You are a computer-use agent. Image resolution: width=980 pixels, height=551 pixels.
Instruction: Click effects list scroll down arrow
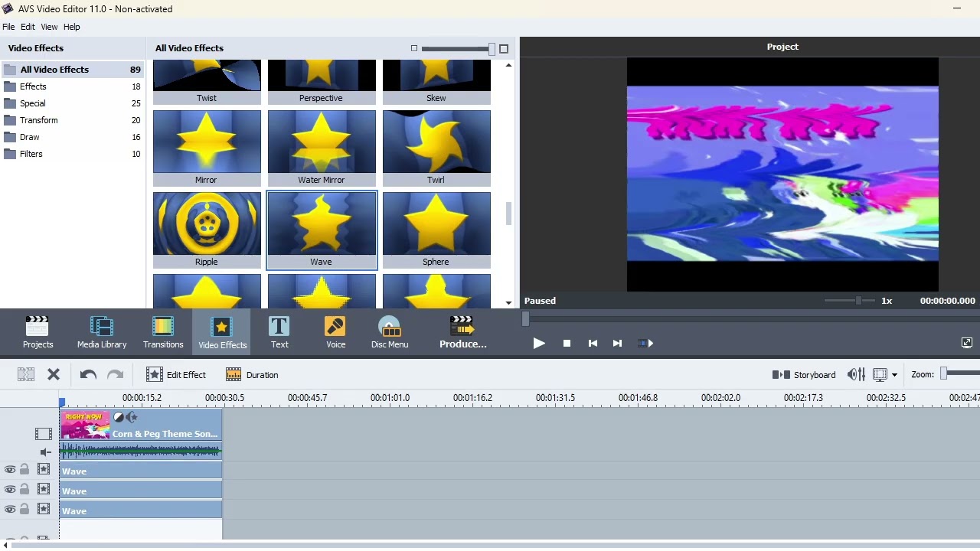coord(509,303)
